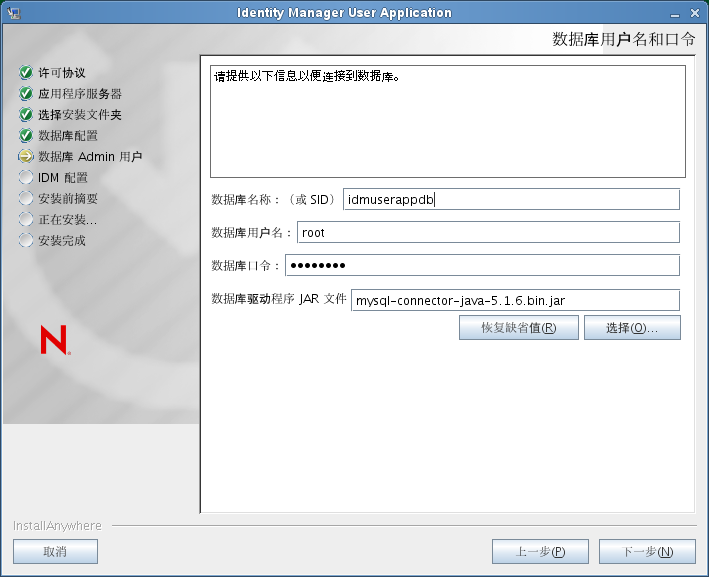709x577 pixels.
Task: Click the empty circle beside 安装前摘要
Action: pyautogui.click(x=26, y=198)
